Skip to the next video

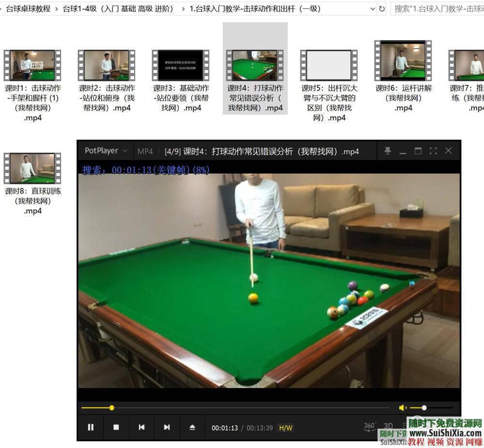[167, 427]
